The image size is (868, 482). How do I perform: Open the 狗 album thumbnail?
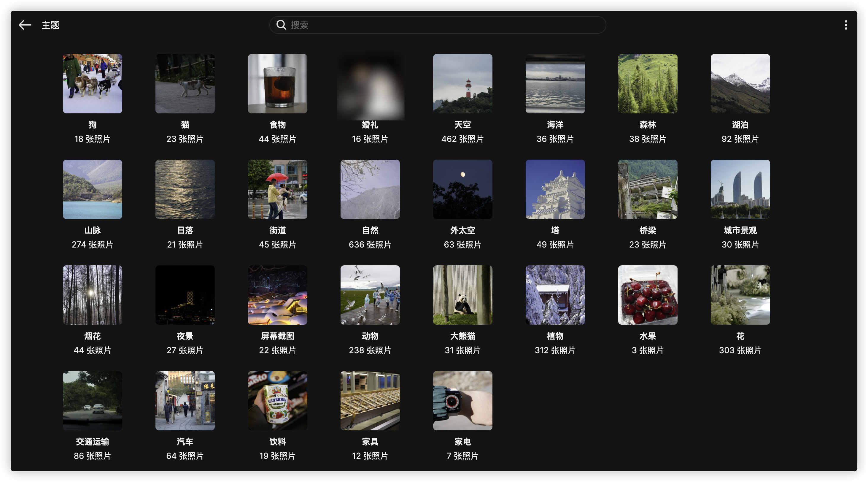(x=92, y=84)
